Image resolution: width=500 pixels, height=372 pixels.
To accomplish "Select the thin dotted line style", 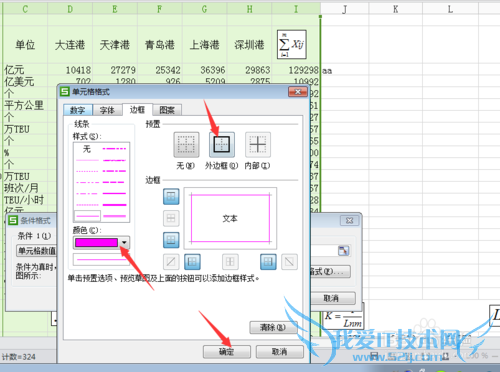I will (x=87, y=171).
